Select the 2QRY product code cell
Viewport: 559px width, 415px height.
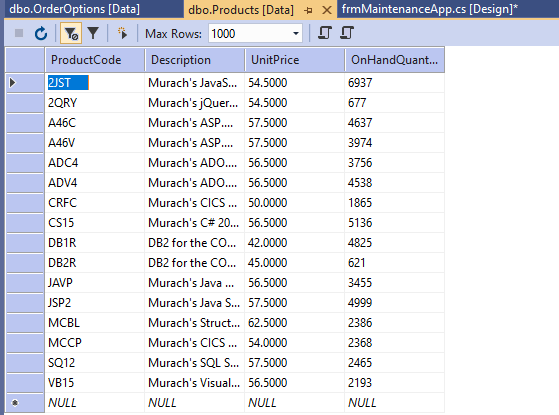(95, 103)
